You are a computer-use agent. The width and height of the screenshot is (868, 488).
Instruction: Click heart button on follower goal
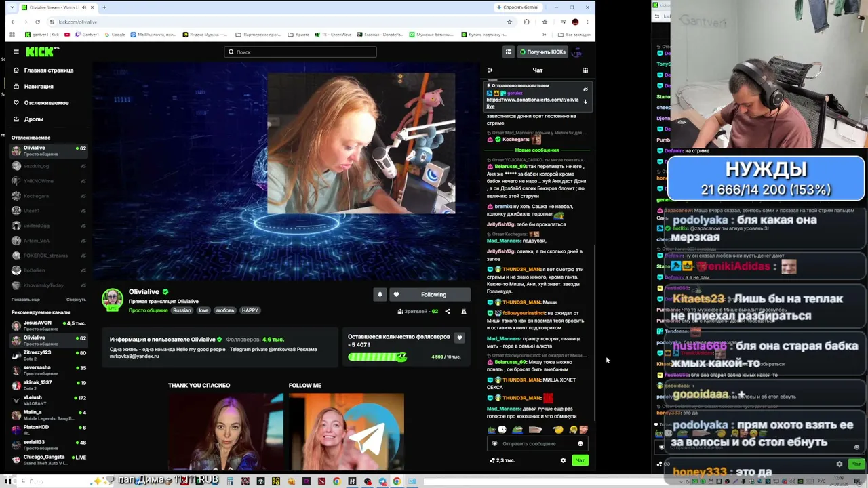tap(460, 338)
